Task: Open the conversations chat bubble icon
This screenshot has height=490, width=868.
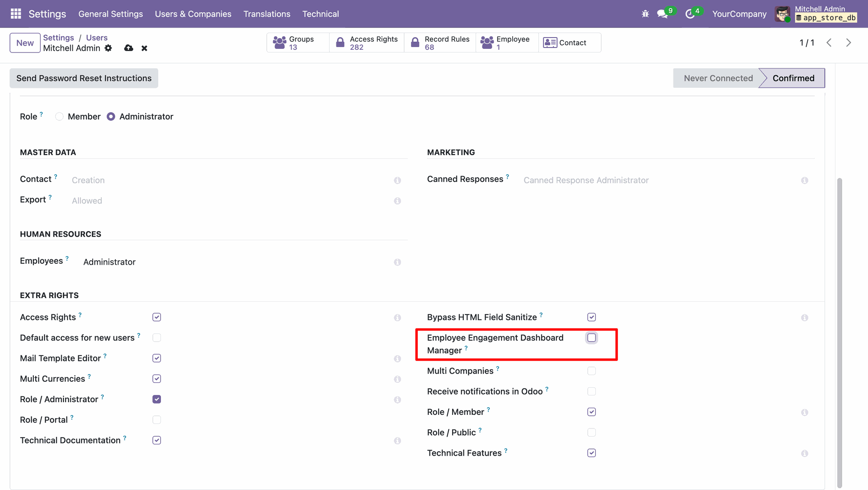Action: 662,14
